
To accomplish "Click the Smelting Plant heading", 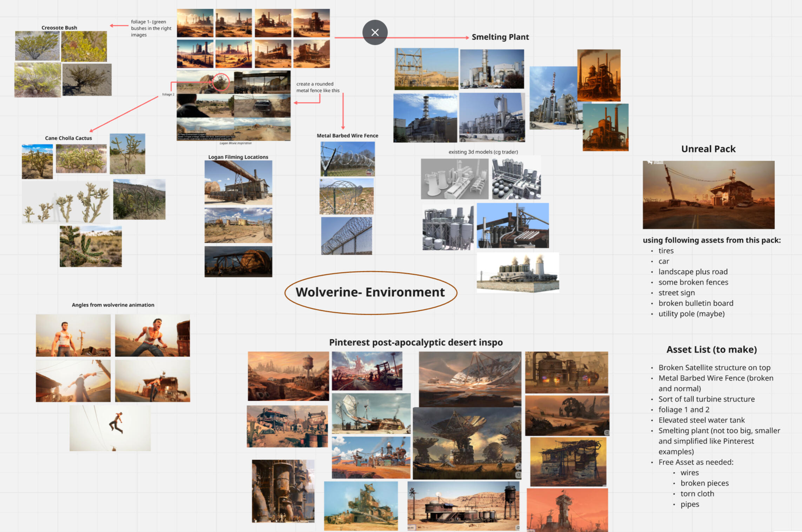I will click(500, 37).
